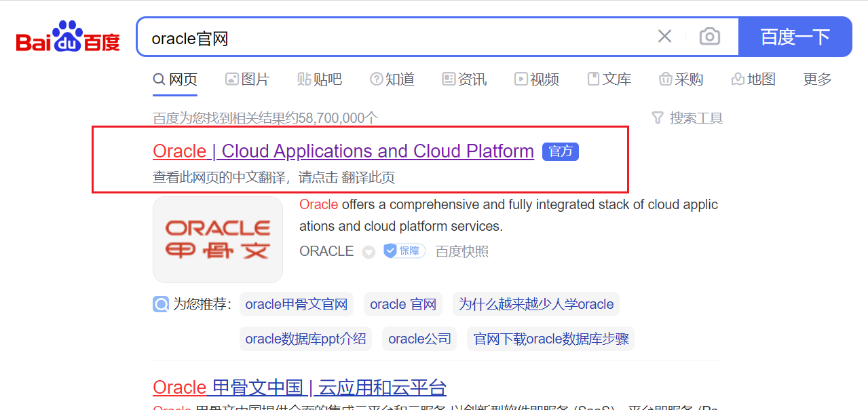Select the 官网下载oracle数据库步骤 suggestion

click(551, 339)
